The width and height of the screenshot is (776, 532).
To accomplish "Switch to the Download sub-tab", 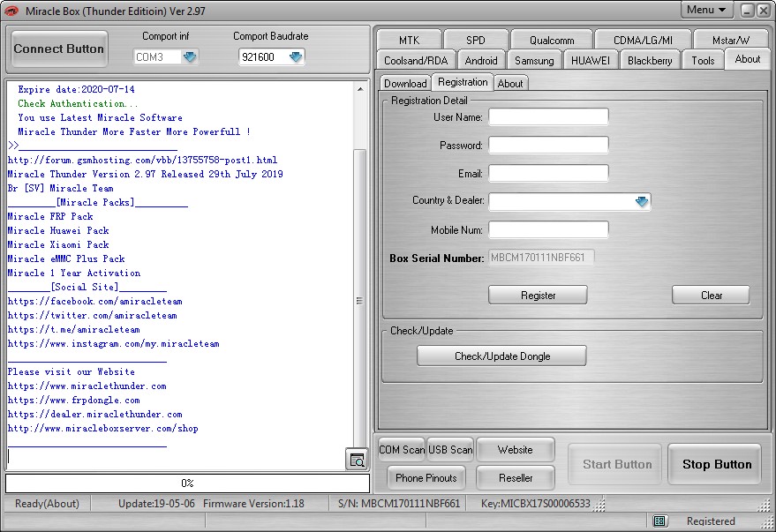I will (405, 83).
